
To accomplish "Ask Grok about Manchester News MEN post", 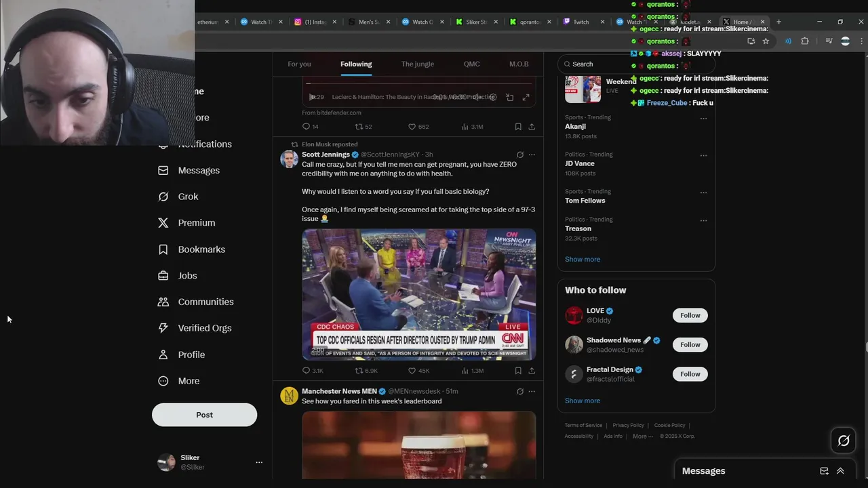I will point(520,392).
